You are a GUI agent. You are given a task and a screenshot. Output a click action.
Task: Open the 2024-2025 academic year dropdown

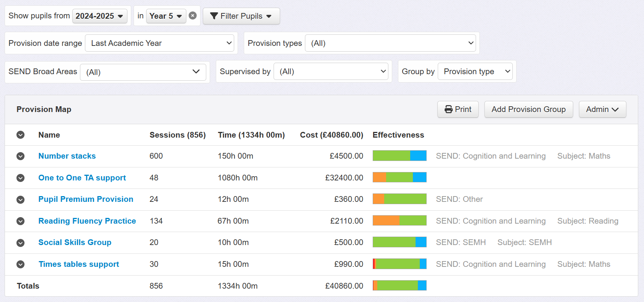100,16
